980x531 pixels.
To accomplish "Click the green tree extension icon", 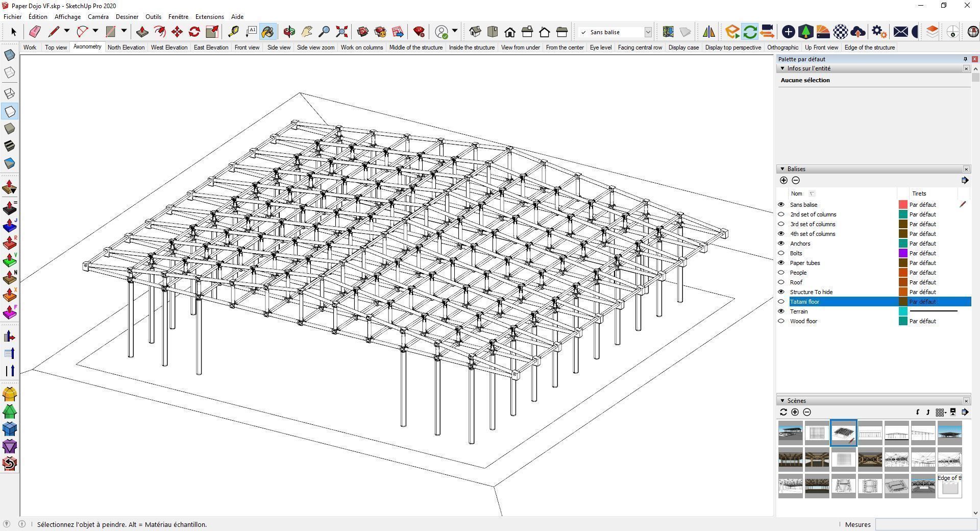I will [805, 32].
